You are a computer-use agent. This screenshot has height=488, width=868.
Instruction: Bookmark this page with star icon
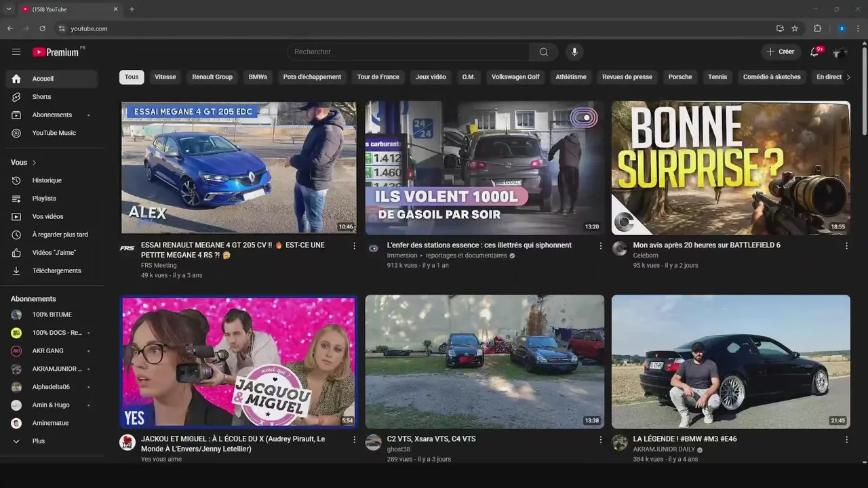click(x=795, y=28)
